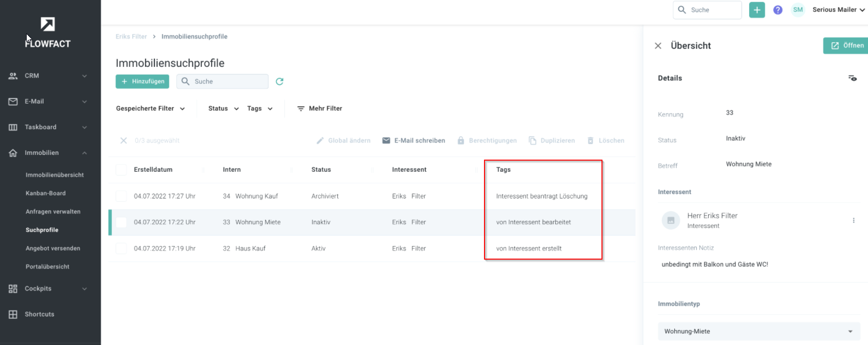The height and width of the screenshot is (345, 868).
Task: Toggle the select-all checkbox in table header
Action: point(121,169)
